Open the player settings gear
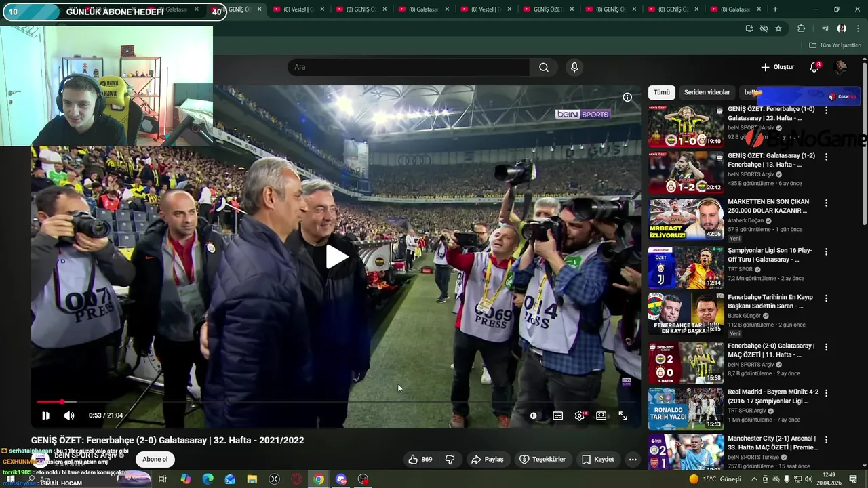 point(580,415)
